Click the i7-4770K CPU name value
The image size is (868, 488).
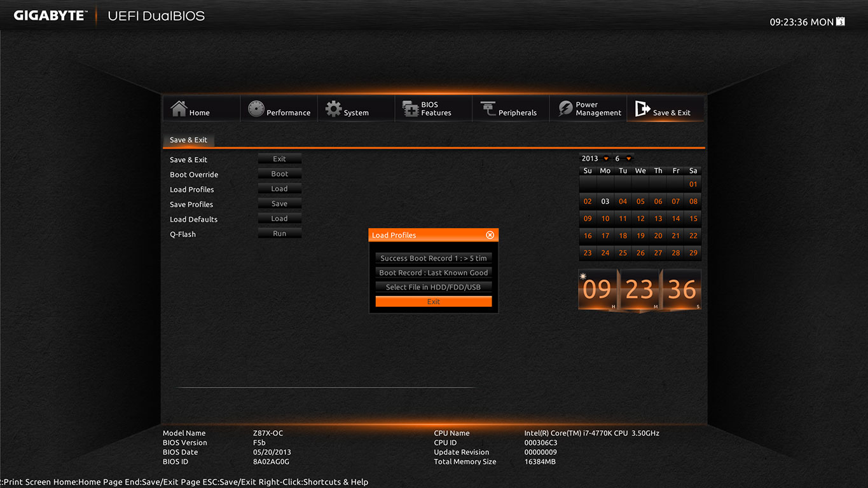click(x=592, y=433)
